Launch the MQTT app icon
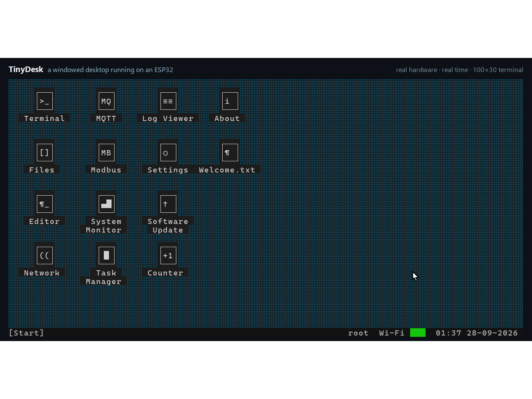The height and width of the screenshot is (399, 532). click(x=106, y=101)
